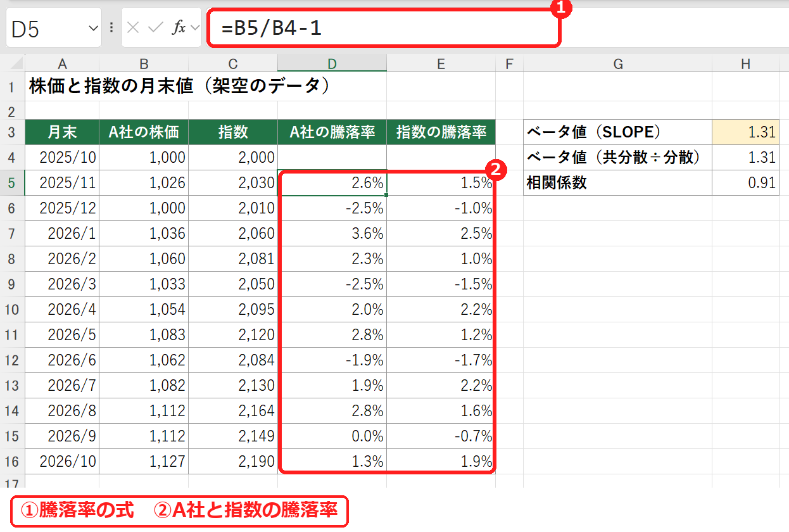Image resolution: width=789 pixels, height=532 pixels.
Task: Click covariance beta value 1.31
Action: [745, 158]
